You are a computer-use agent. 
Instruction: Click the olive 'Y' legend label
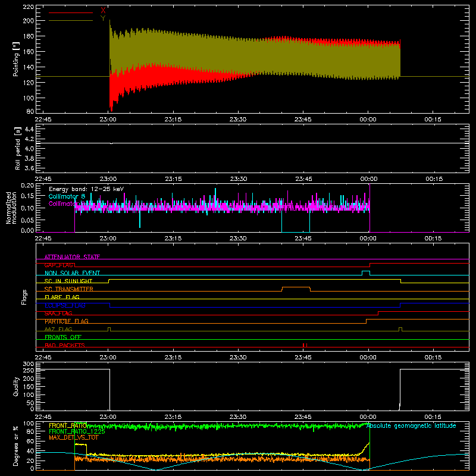(103, 18)
